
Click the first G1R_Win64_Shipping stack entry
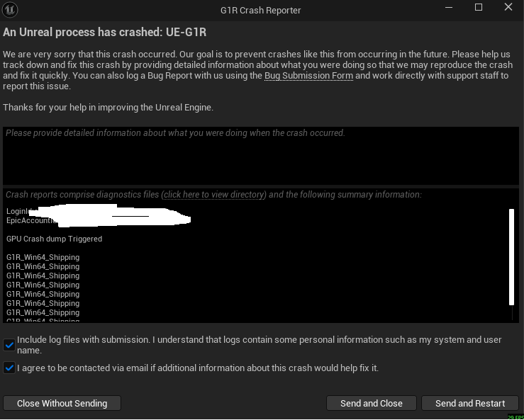coord(43,257)
